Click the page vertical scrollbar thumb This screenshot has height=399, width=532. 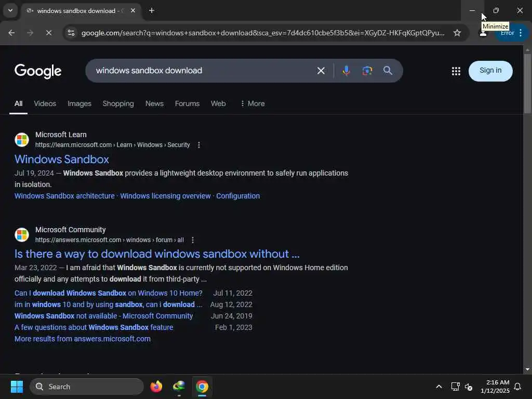[527, 84]
